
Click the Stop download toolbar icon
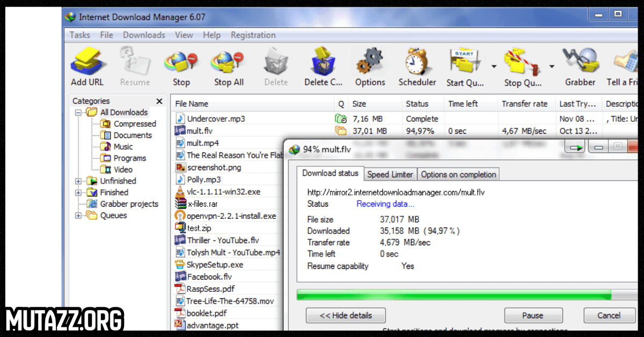click(181, 62)
